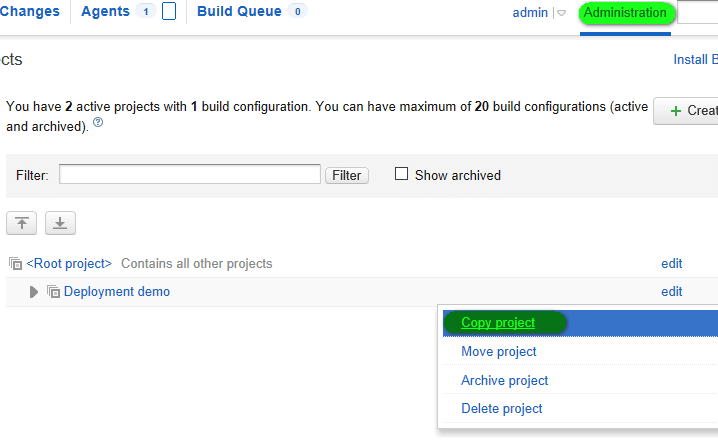
Task: Click the collapse all projects arrow button
Action: click(22, 223)
